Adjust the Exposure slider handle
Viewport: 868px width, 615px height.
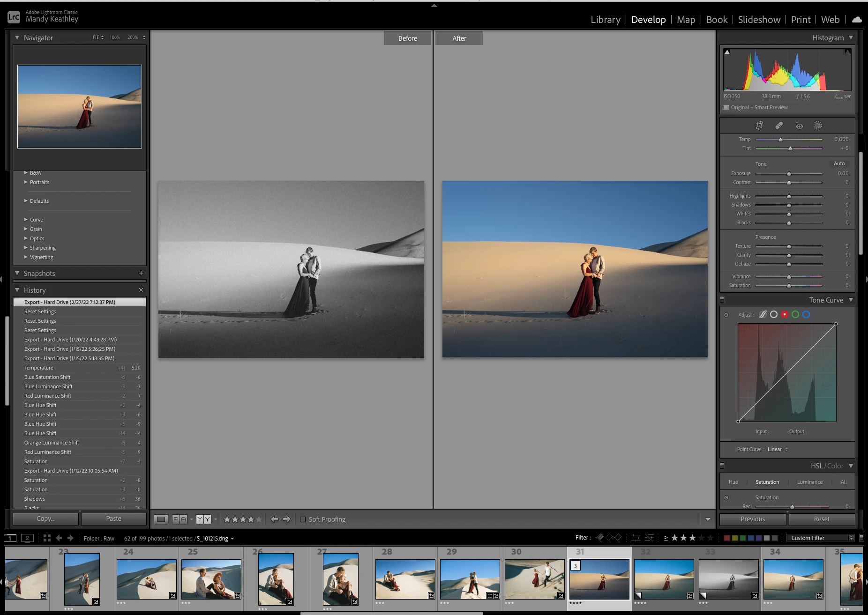(x=789, y=174)
